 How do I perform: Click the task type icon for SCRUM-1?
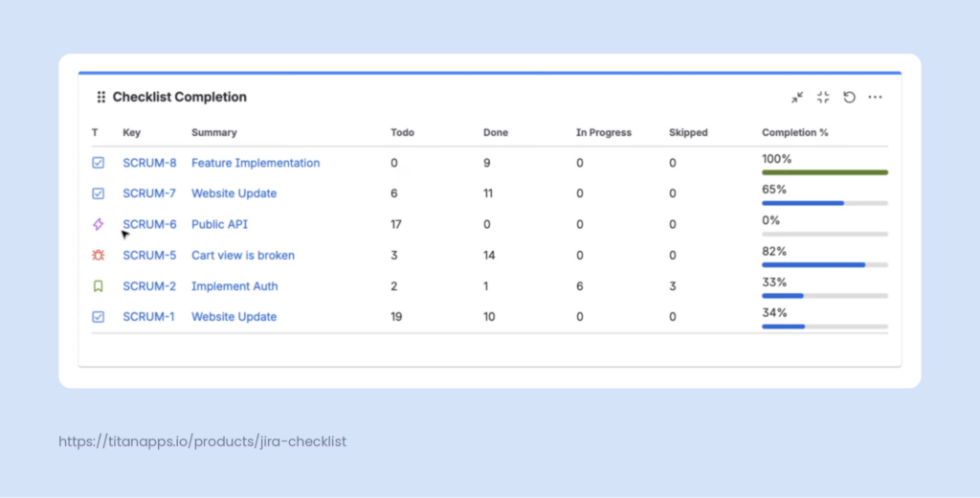(99, 317)
